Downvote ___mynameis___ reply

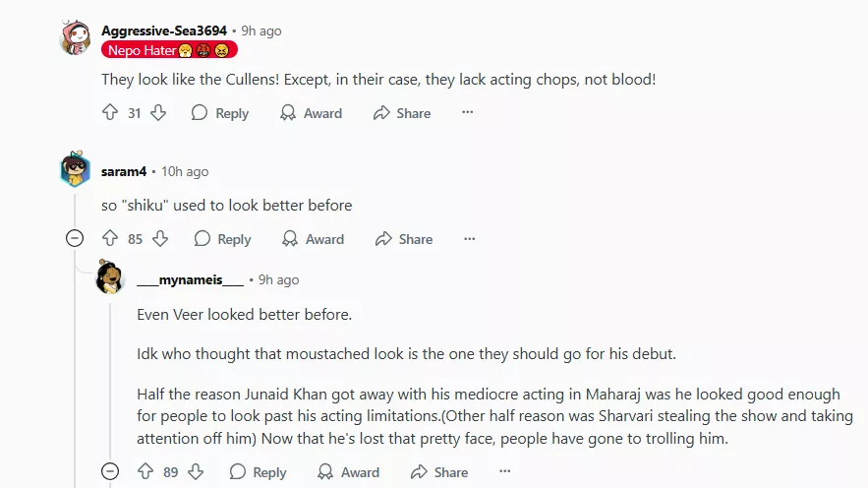[x=196, y=472]
